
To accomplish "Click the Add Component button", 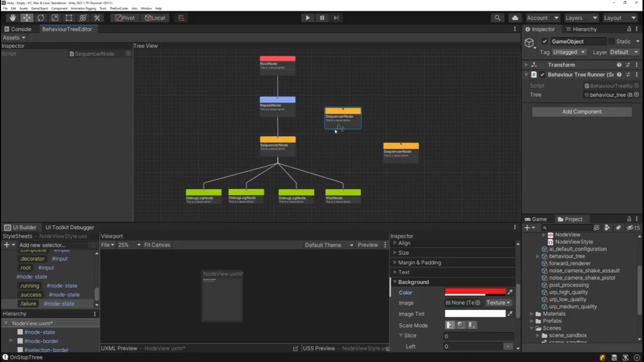I will coord(582,112).
